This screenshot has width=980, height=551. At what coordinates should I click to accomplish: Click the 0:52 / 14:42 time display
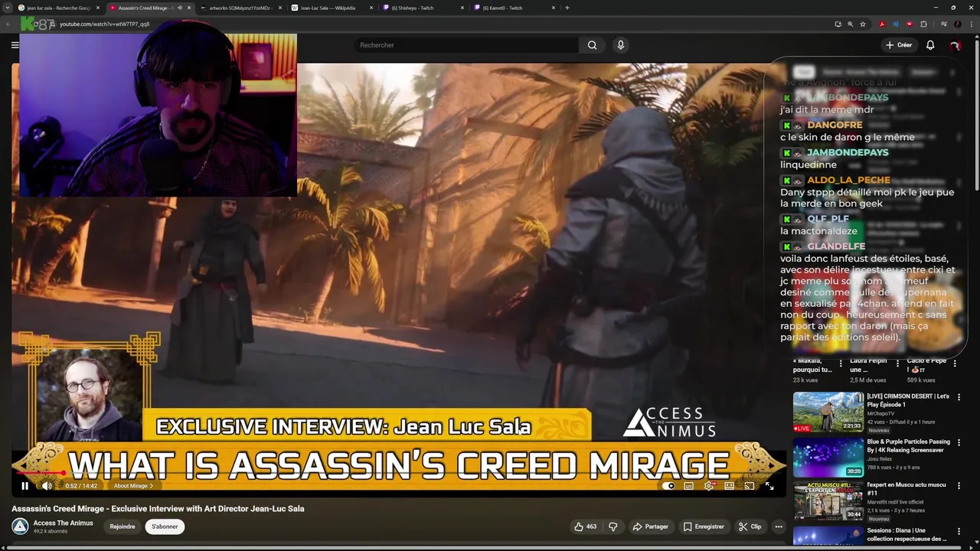pos(81,486)
